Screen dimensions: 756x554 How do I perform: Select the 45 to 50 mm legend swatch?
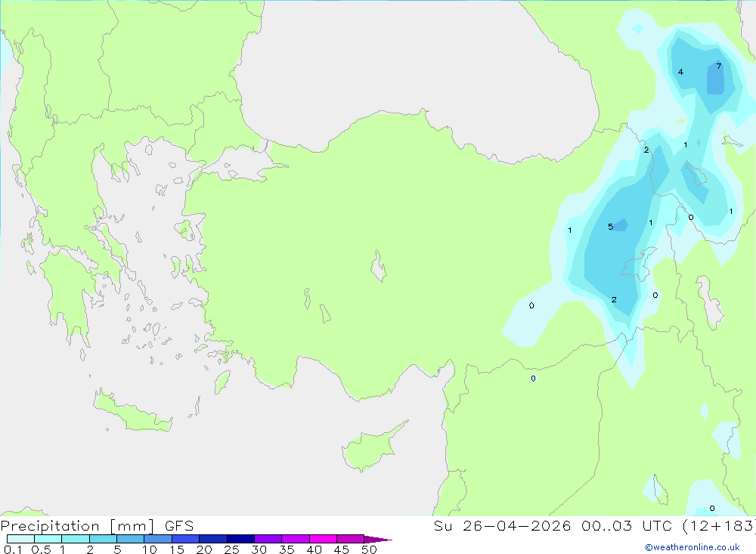[350, 539]
